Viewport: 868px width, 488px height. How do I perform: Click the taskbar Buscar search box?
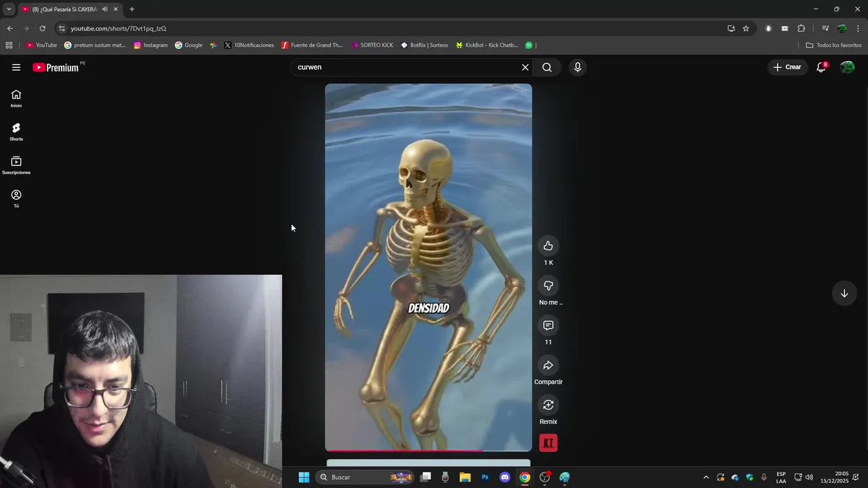(366, 477)
